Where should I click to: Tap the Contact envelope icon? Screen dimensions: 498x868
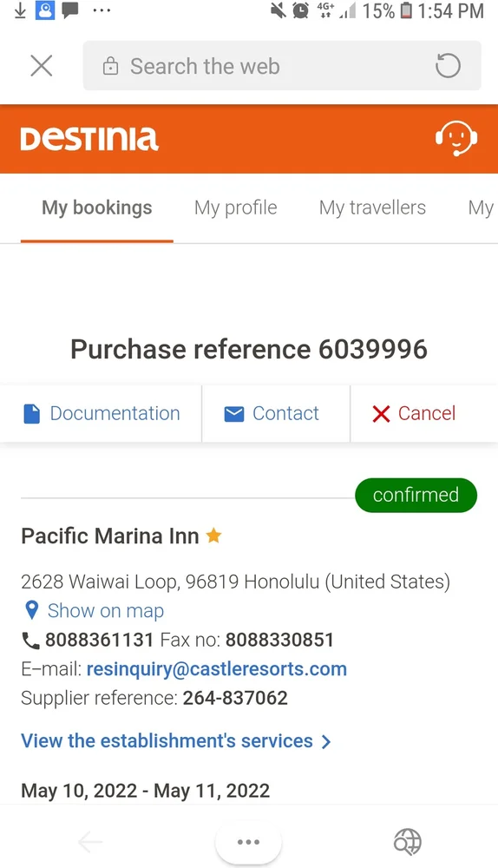(234, 413)
